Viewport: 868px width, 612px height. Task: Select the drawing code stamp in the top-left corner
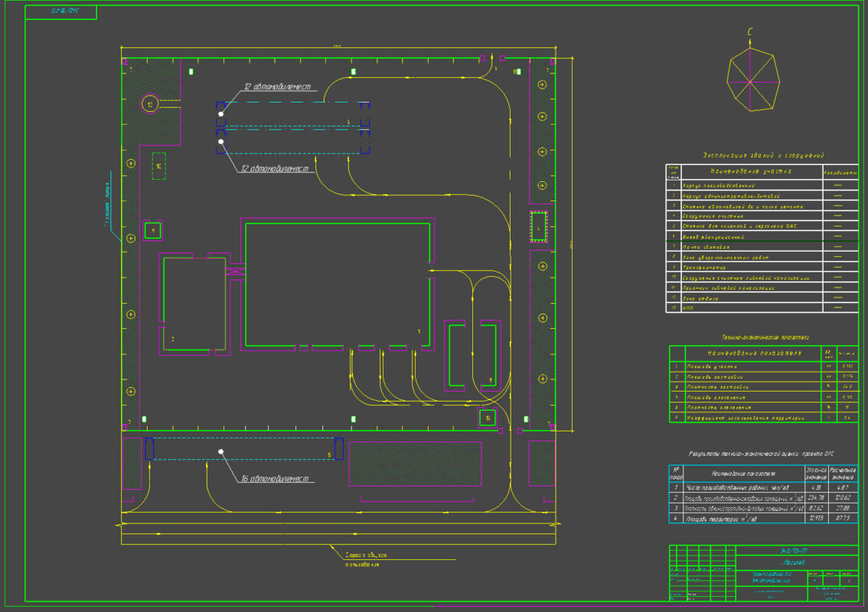coord(61,11)
